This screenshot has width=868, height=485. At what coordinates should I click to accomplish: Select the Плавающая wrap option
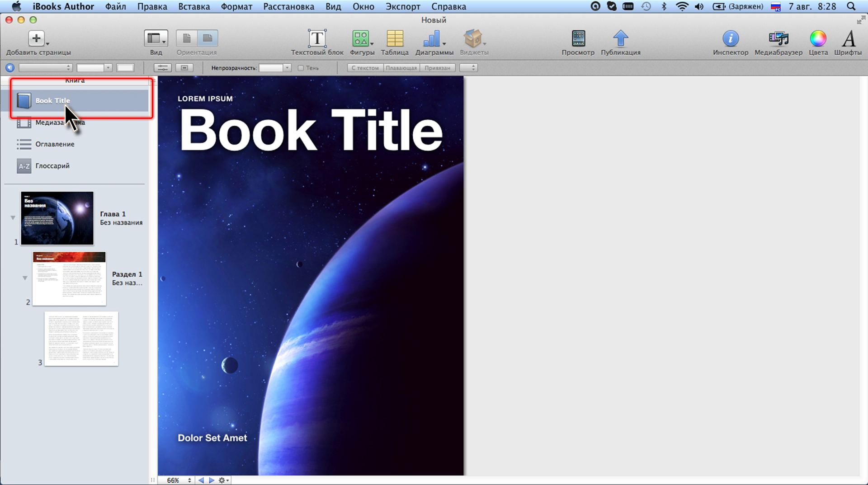(x=401, y=68)
